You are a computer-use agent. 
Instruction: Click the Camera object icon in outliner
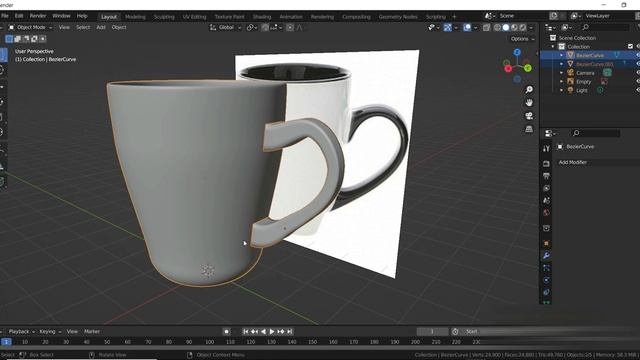tap(571, 73)
